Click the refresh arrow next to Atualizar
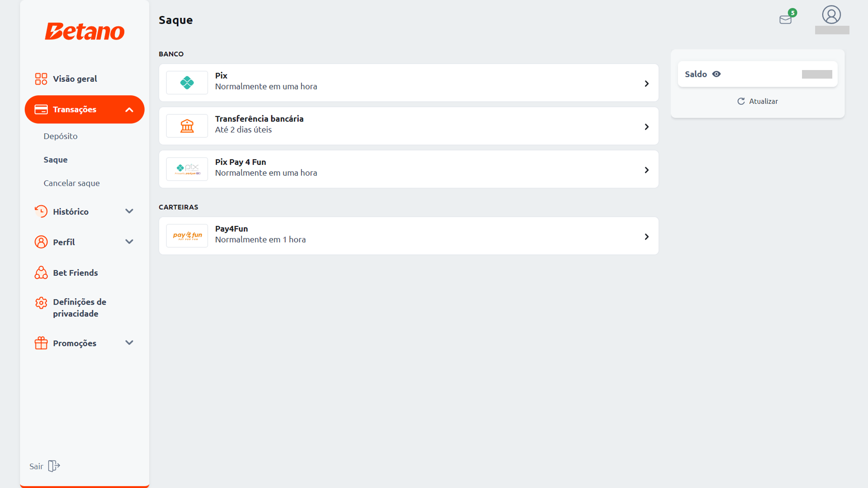 (741, 101)
